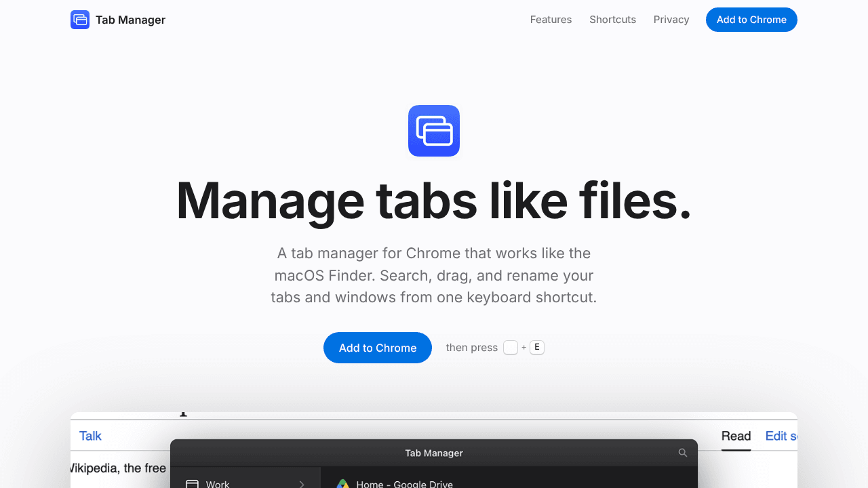Click the E keyboard key badge
The width and height of the screenshot is (868, 488).
537,348
